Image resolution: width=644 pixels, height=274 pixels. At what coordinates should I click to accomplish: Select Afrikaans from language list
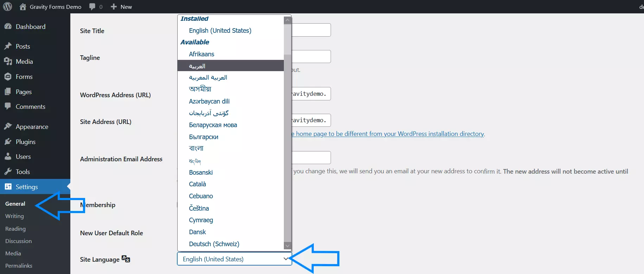pyautogui.click(x=202, y=54)
